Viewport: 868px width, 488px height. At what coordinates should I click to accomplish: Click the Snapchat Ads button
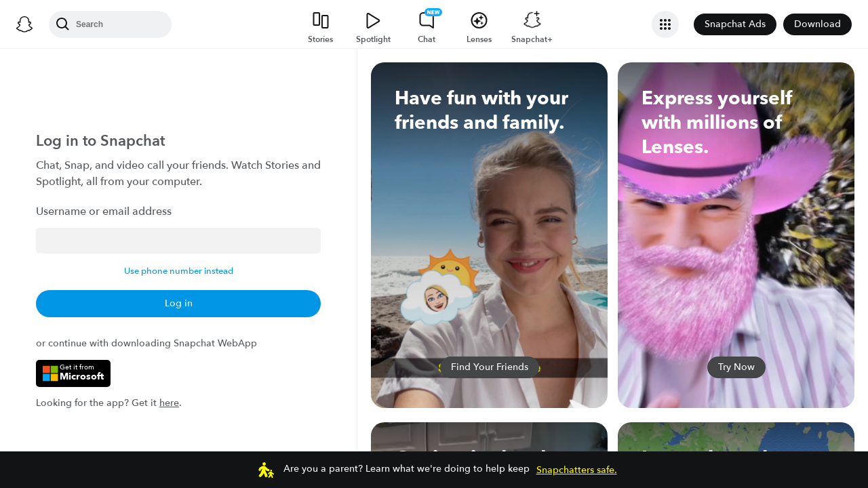(735, 24)
